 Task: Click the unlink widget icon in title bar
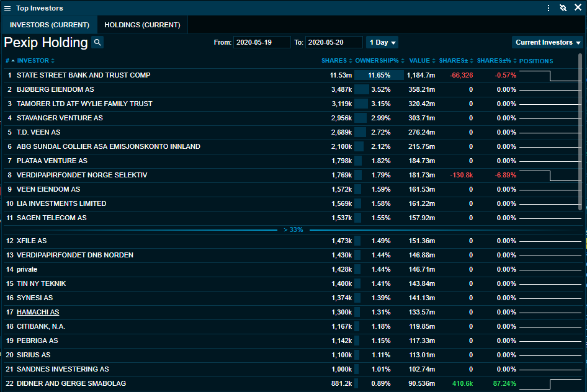pyautogui.click(x=563, y=8)
